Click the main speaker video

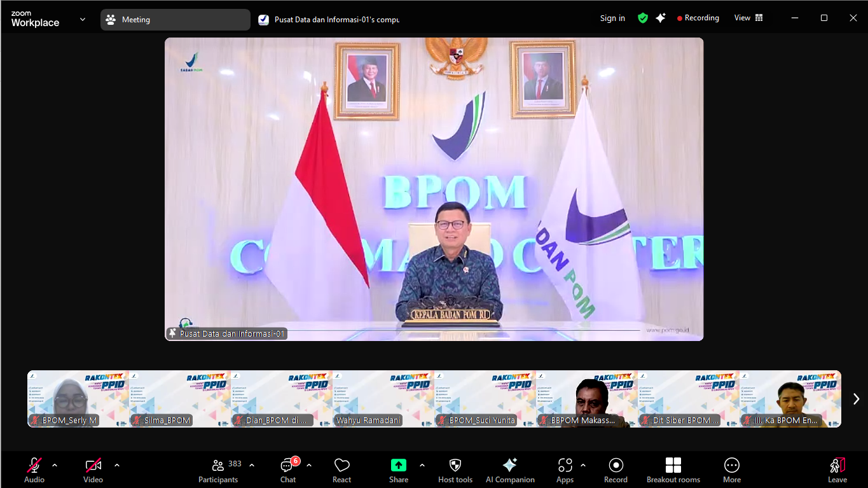(434, 189)
